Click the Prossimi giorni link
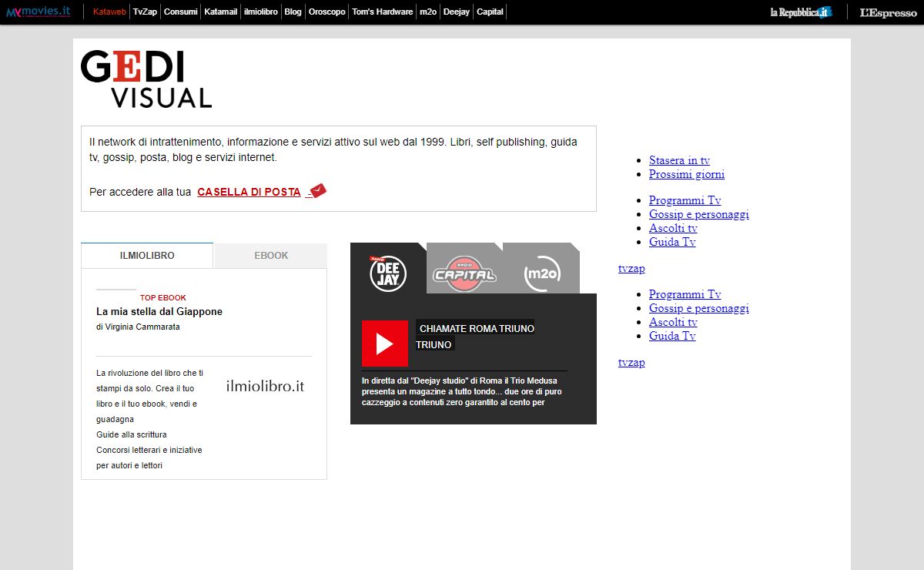The height and width of the screenshot is (570, 924). pyautogui.click(x=687, y=174)
